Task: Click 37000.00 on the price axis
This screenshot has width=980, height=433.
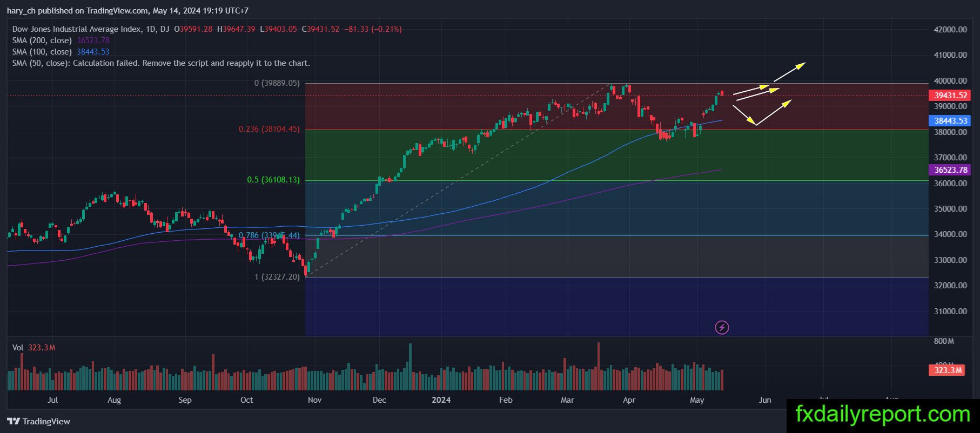Action: pyautogui.click(x=950, y=157)
